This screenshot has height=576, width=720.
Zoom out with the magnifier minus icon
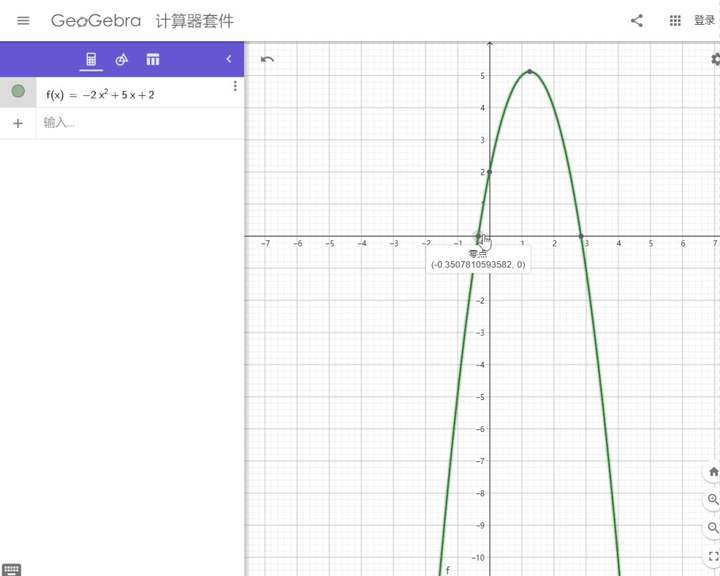coord(713,528)
